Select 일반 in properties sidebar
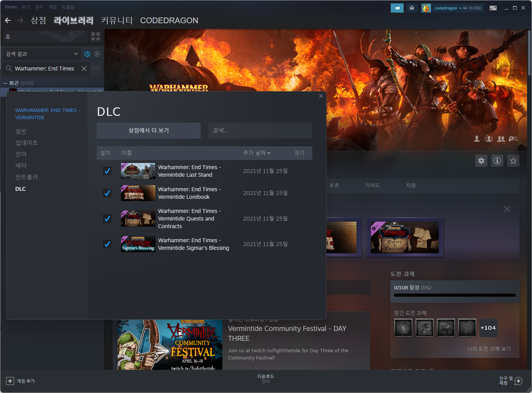This screenshot has height=393, width=532. [x=21, y=131]
